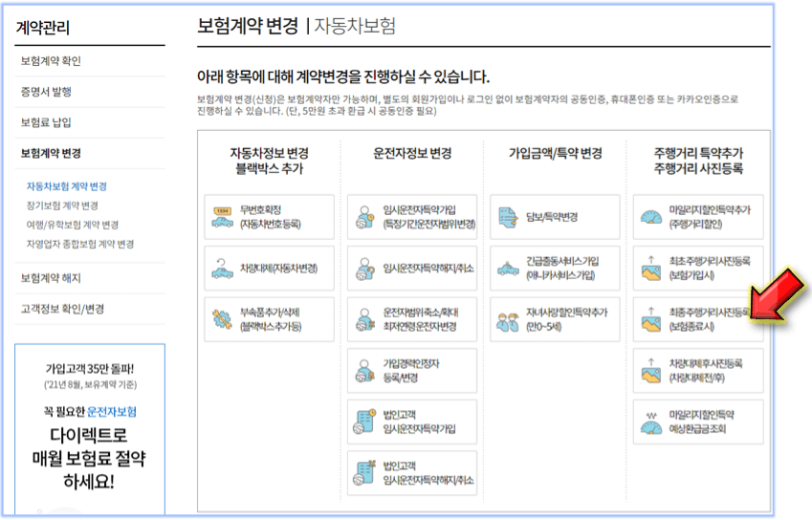Click the 가입금액/특약 변경 column heading
Viewport: 812px width, 520px height.
coord(555,153)
